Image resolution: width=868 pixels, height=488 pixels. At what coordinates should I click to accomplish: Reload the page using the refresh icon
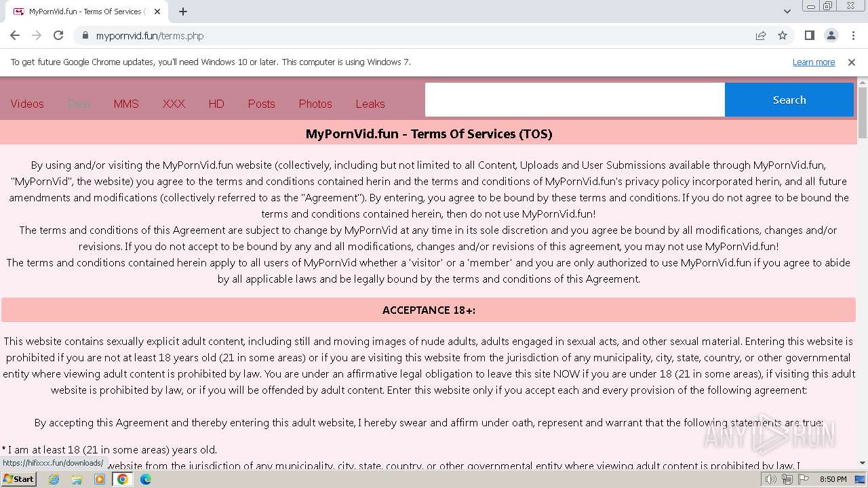(58, 35)
